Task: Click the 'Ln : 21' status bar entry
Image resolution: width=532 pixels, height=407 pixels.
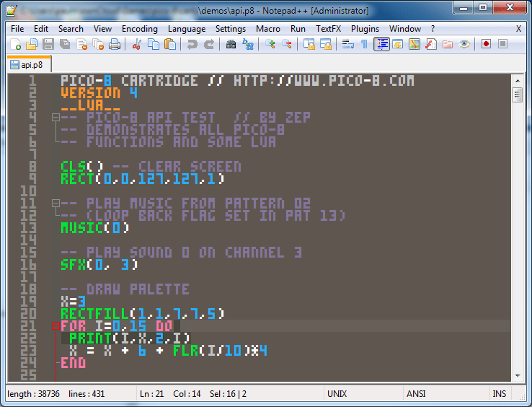Action: (x=151, y=394)
